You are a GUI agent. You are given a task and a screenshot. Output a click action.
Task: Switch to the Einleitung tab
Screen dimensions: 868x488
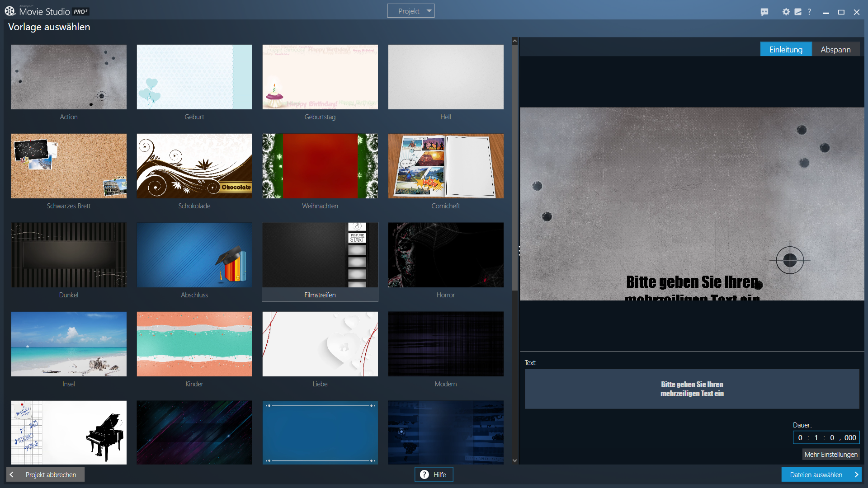[x=786, y=49]
